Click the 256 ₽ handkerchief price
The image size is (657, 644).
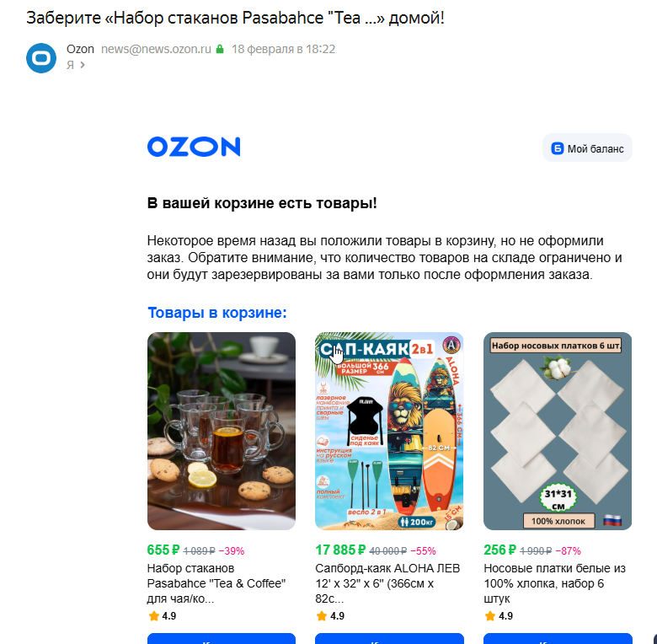[499, 550]
